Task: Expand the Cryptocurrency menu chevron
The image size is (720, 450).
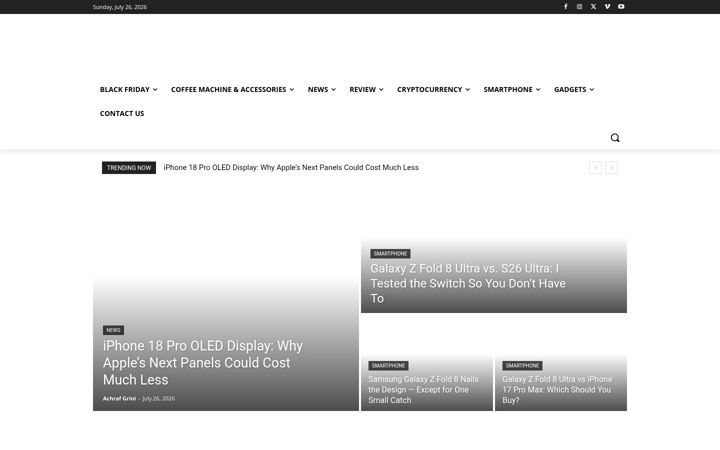Action: click(467, 90)
